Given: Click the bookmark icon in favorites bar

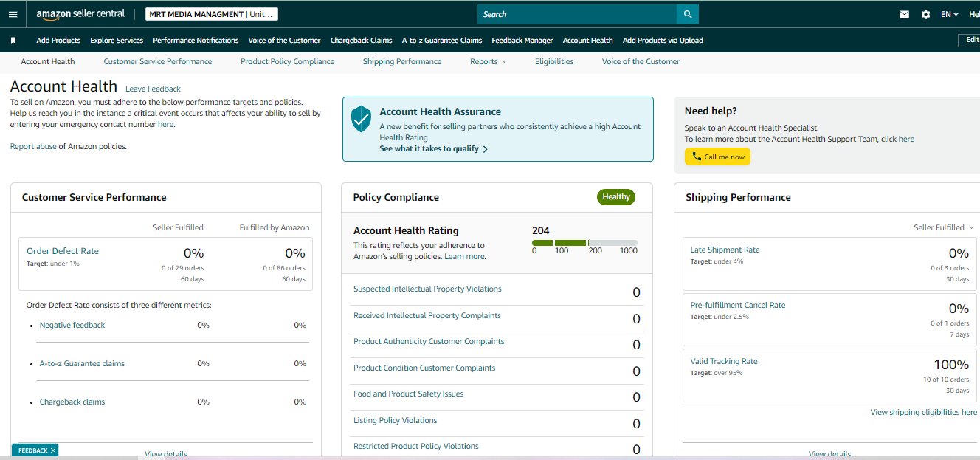Looking at the screenshot, I should pos(13,41).
